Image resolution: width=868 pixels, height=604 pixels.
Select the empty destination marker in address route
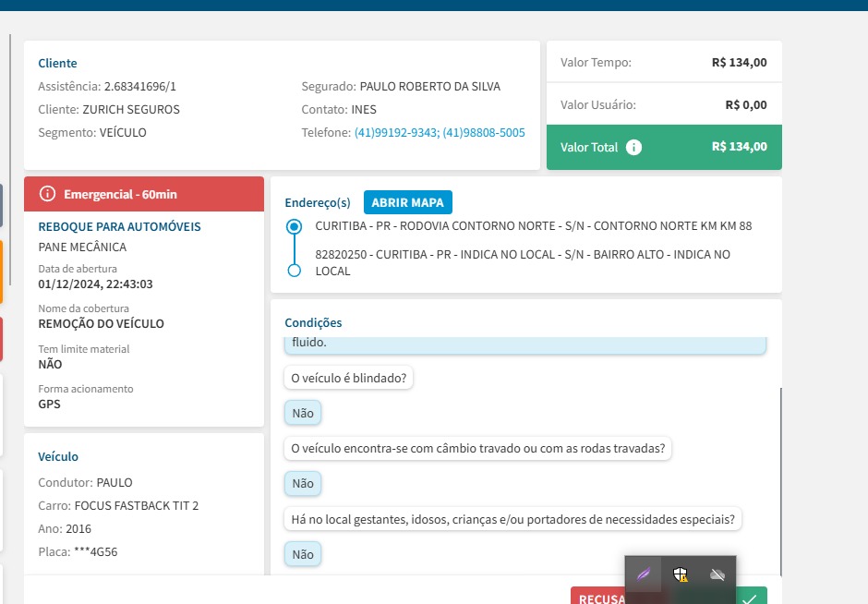click(x=295, y=271)
